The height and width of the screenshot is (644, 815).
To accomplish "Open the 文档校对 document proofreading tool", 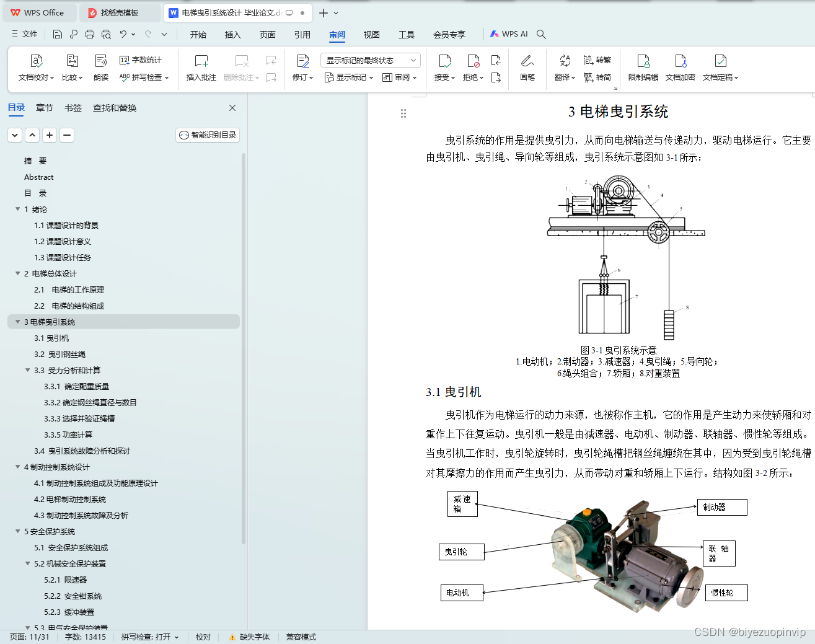I will coord(36,68).
